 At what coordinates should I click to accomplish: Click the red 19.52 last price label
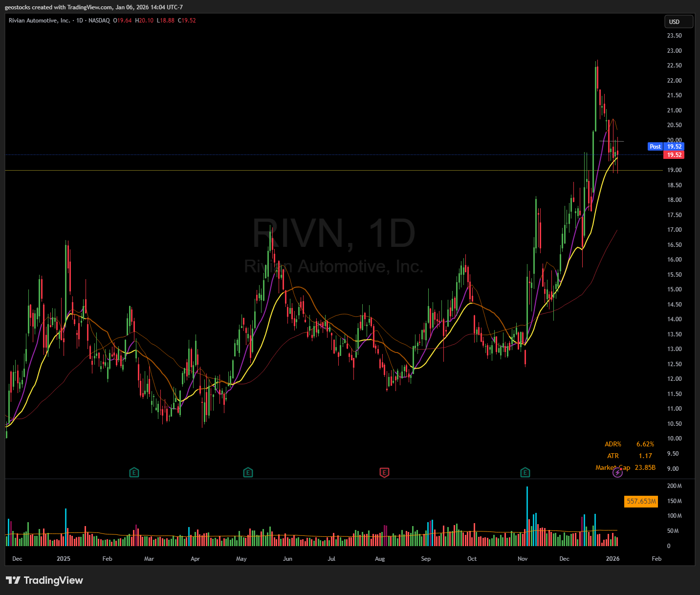(x=674, y=155)
